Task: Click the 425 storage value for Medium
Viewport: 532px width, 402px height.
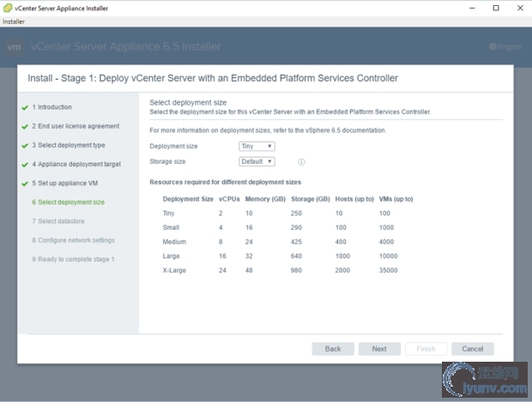Action: tap(296, 242)
